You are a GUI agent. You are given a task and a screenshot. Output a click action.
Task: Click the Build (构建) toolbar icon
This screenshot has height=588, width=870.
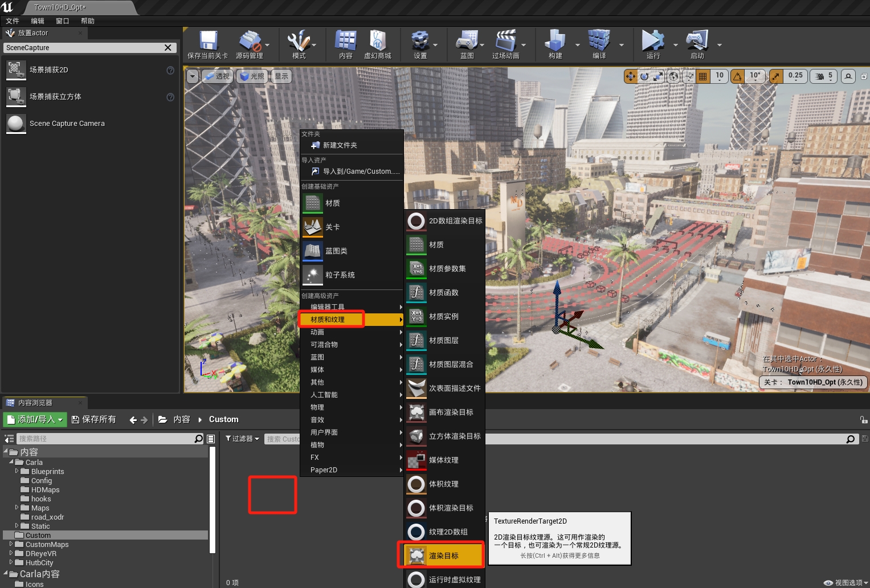[x=555, y=42]
